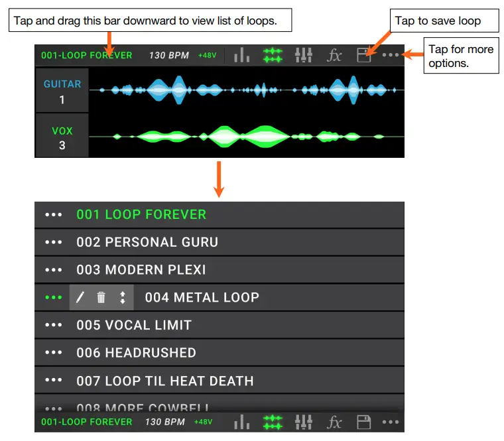The image size is (504, 441).
Task: Open options dots for 001 LOOP FOREVER
Action: coord(53,215)
